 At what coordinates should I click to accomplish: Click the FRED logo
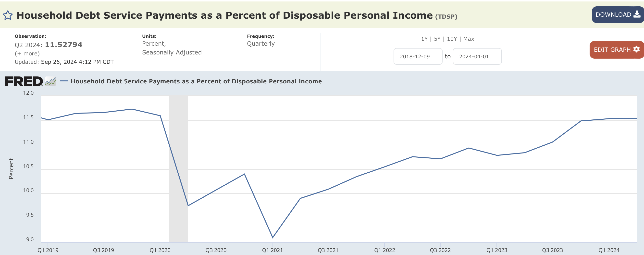[24, 81]
